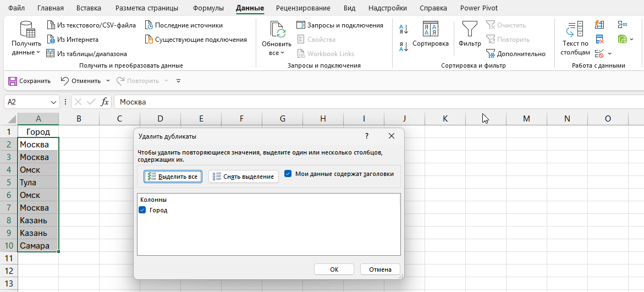The height and width of the screenshot is (292, 644).
Task: Click the Текст по столбцам icon
Action: pyautogui.click(x=575, y=34)
